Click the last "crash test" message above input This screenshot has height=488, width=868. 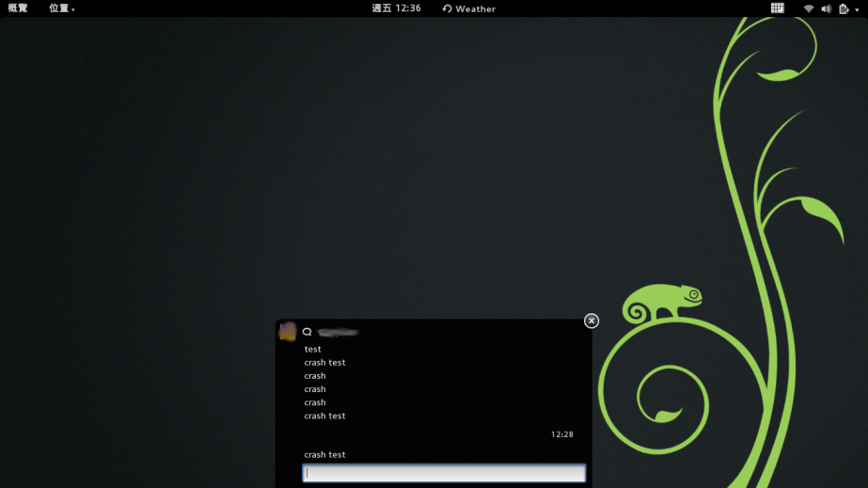click(324, 454)
